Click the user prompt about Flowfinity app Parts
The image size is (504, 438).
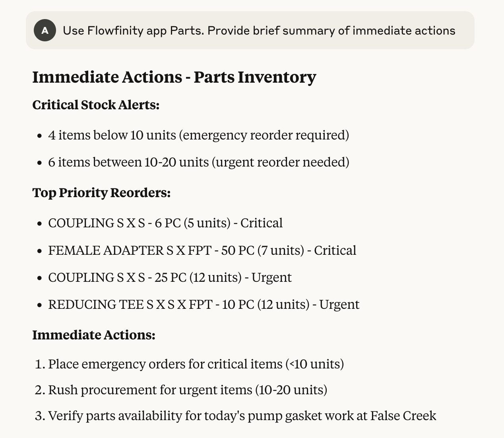(x=259, y=31)
